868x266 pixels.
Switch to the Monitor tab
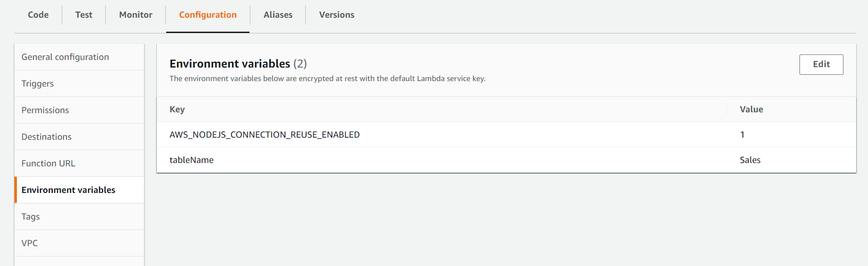[135, 15]
